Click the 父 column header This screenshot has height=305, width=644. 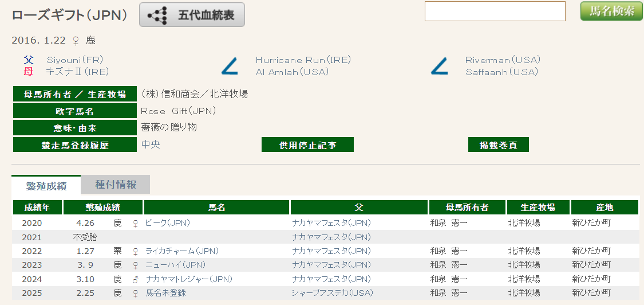359,208
